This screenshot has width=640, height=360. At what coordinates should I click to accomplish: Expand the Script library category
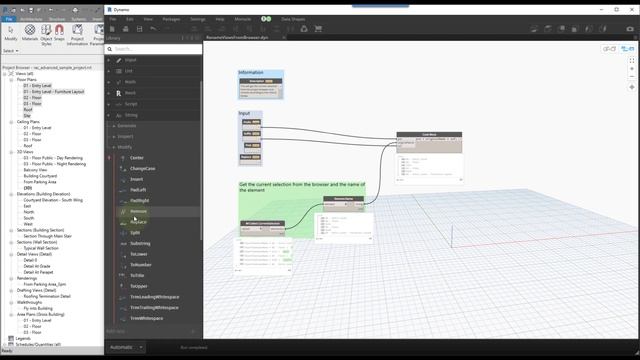click(x=109, y=104)
